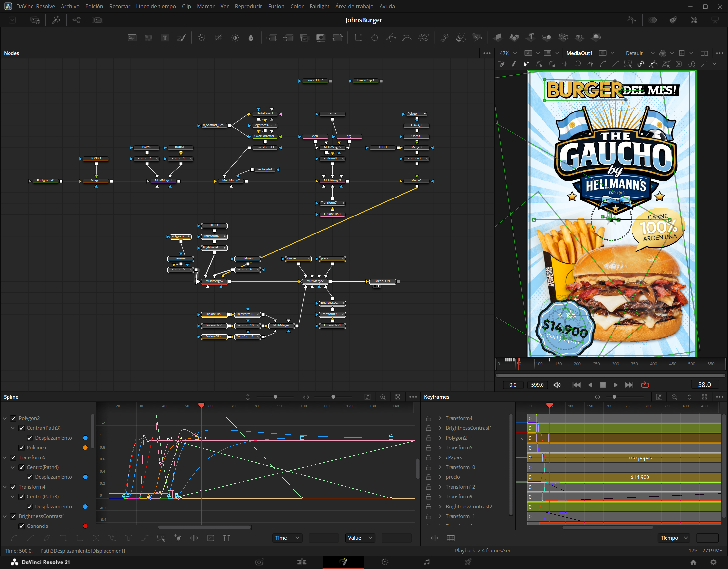The image size is (728, 569).
Task: Lock the Transform4 keyframe track
Action: (x=428, y=418)
